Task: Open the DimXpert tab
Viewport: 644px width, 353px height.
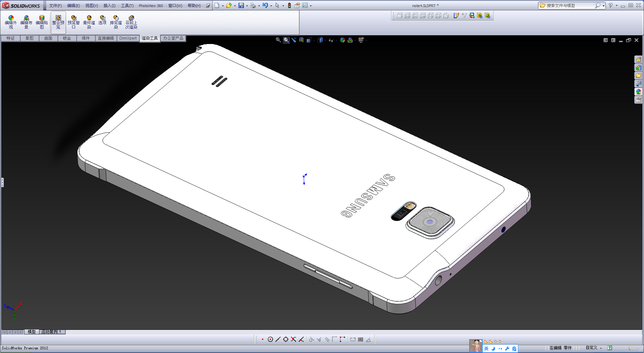Action: [x=128, y=38]
